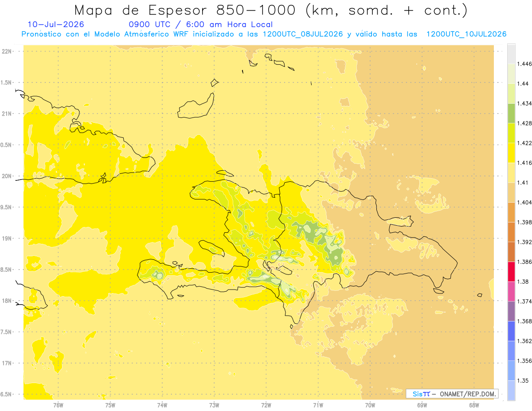Click the colorbar value '1.35'
The width and height of the screenshot is (532, 411).
click(523, 380)
